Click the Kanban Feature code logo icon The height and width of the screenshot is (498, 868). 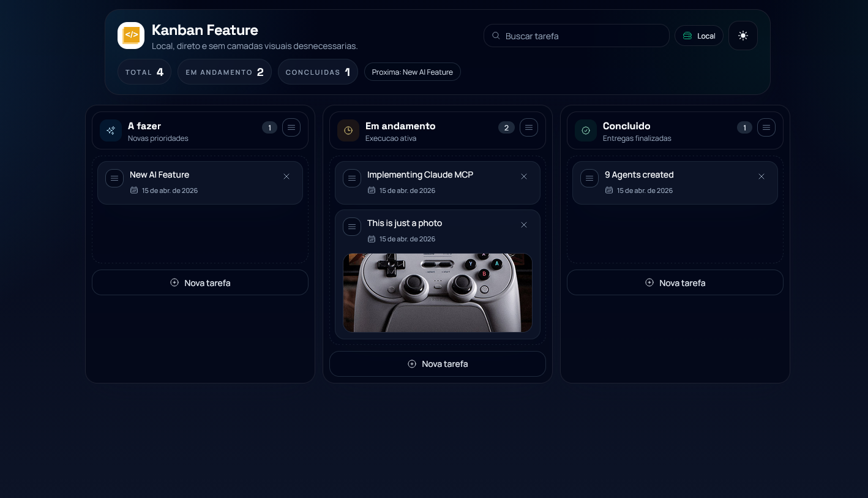point(131,36)
